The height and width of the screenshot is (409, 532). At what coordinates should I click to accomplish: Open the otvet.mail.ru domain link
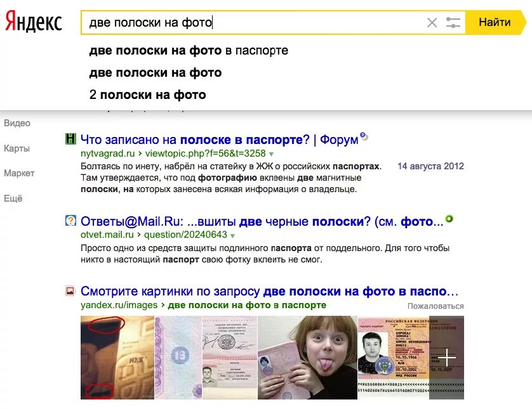(x=107, y=235)
